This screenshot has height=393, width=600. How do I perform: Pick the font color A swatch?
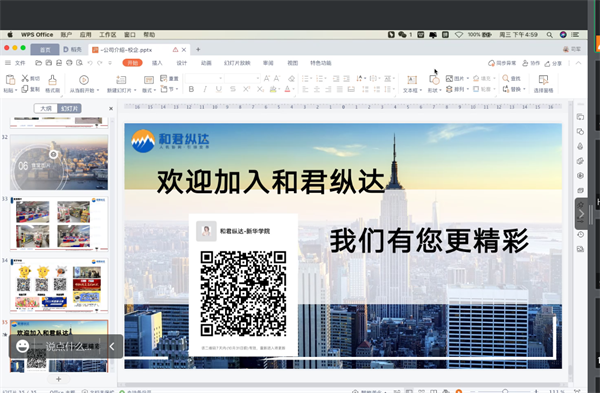coord(287,89)
